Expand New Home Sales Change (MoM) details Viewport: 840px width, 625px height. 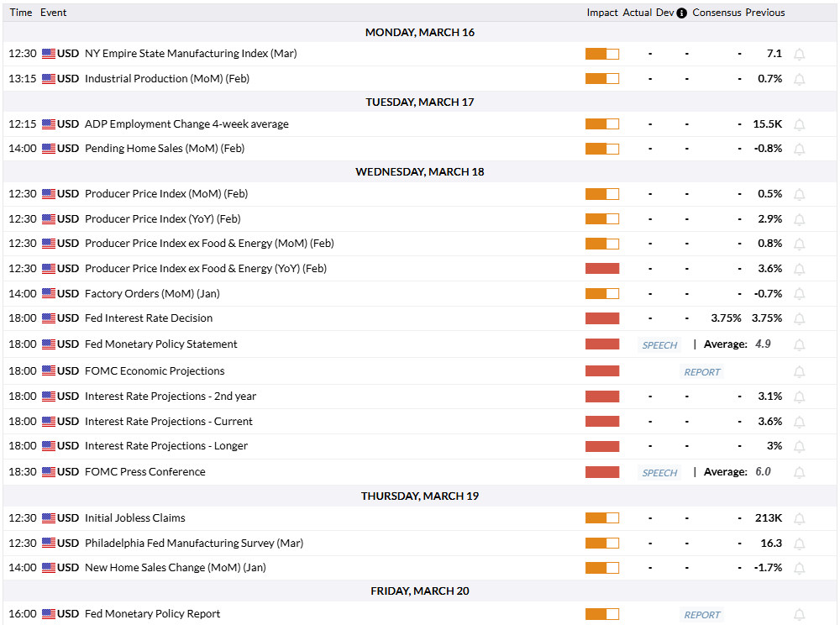pos(175,568)
